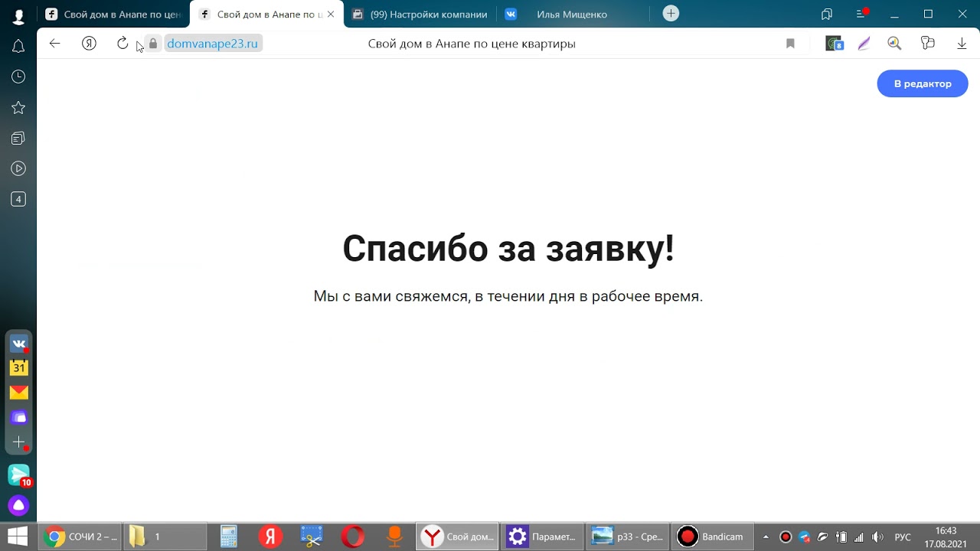Open the browser hamburger menu
980x551 pixels.
tap(861, 14)
